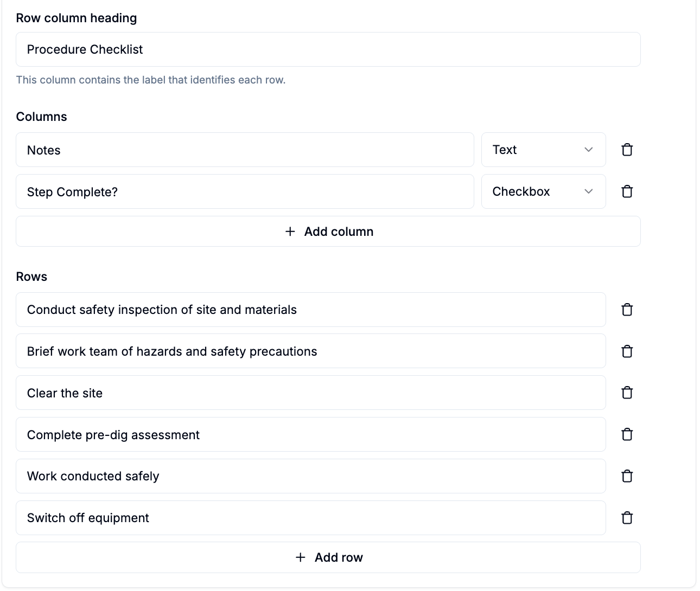Delete the Notes column with trash icon
The height and width of the screenshot is (591, 700).
pos(627,150)
